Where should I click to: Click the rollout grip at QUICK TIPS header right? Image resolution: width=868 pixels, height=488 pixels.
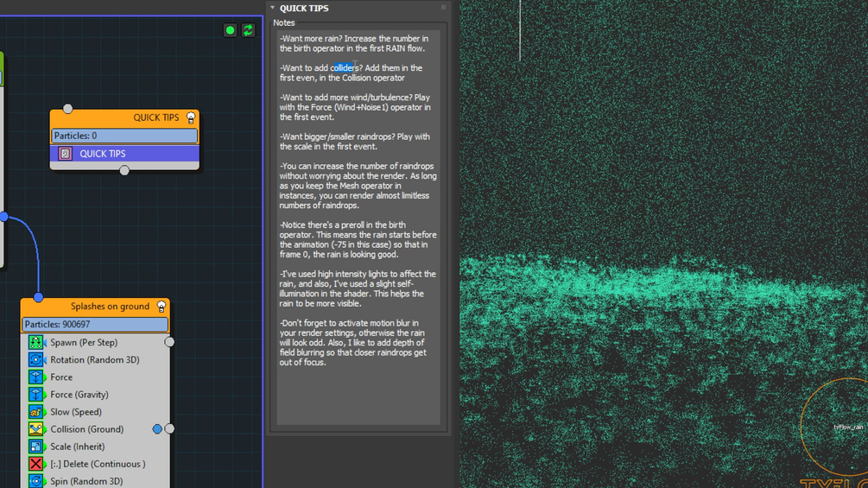coord(443,7)
